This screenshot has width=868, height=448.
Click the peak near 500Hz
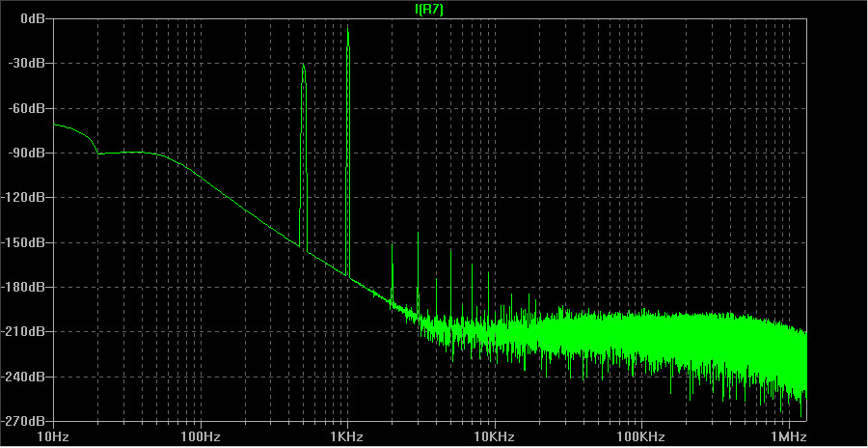(304, 67)
